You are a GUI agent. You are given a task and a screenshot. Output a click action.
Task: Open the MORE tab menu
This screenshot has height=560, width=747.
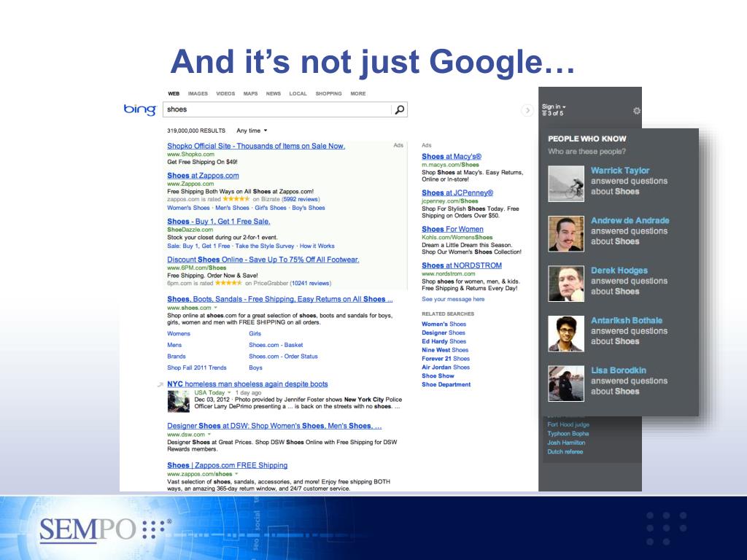pos(358,94)
